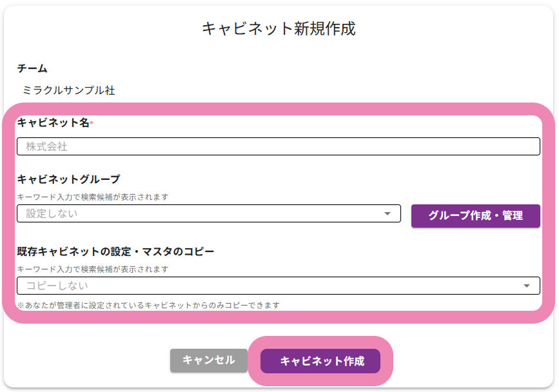Click the 株式会社 placeholder text

pyautogui.click(x=46, y=146)
